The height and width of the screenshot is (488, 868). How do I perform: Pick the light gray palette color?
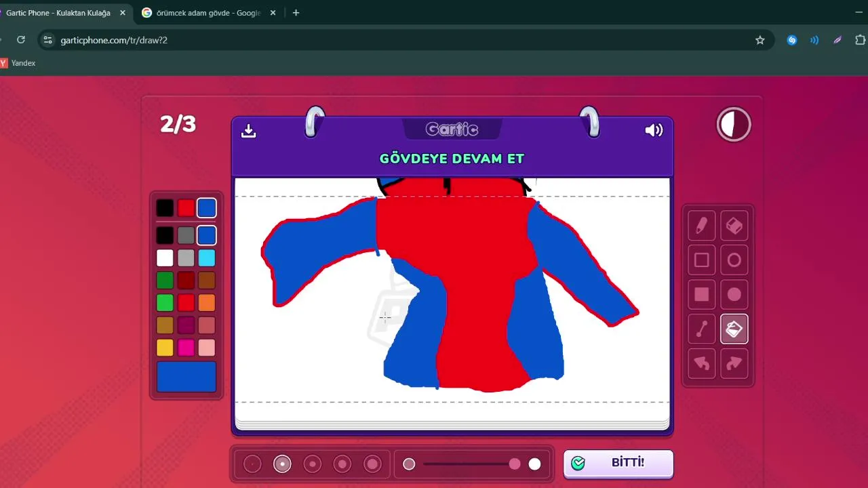[186, 258]
